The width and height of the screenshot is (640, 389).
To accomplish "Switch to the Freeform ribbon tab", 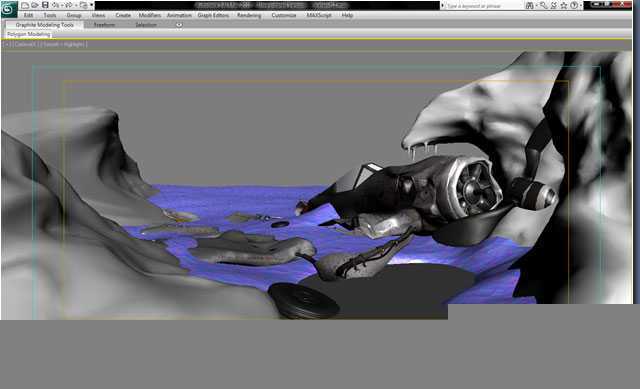I will tap(104, 25).
